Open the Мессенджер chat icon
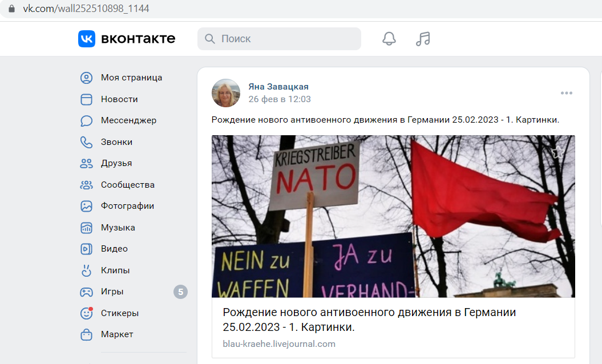The height and width of the screenshot is (364, 602). 86,121
